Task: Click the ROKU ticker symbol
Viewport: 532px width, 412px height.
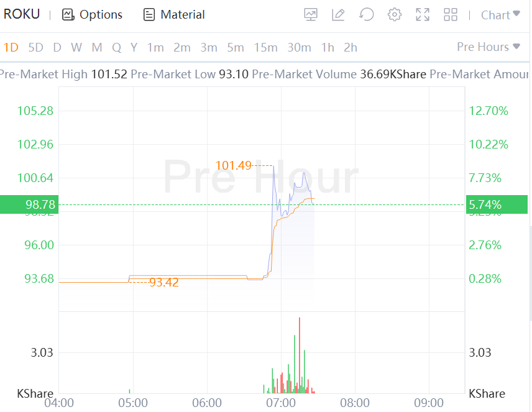Action: (22, 14)
